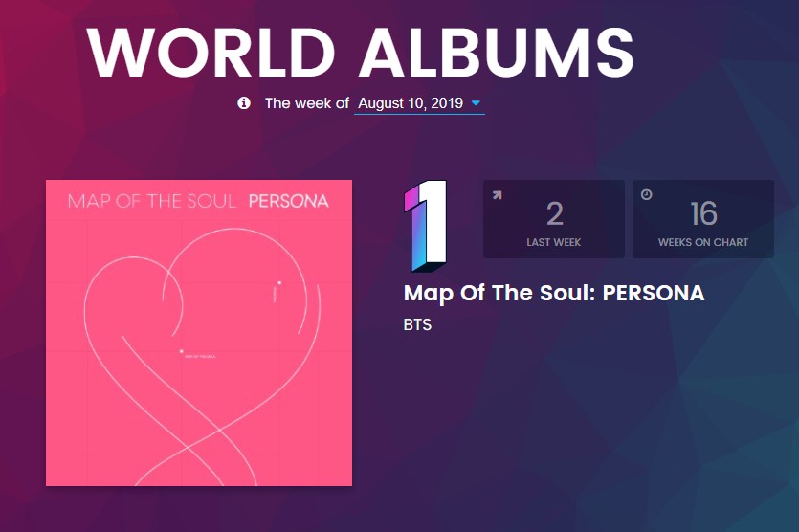Click the clock icon in the Weeks on Chart box
Viewport: 799px width, 532px height.
(x=646, y=195)
